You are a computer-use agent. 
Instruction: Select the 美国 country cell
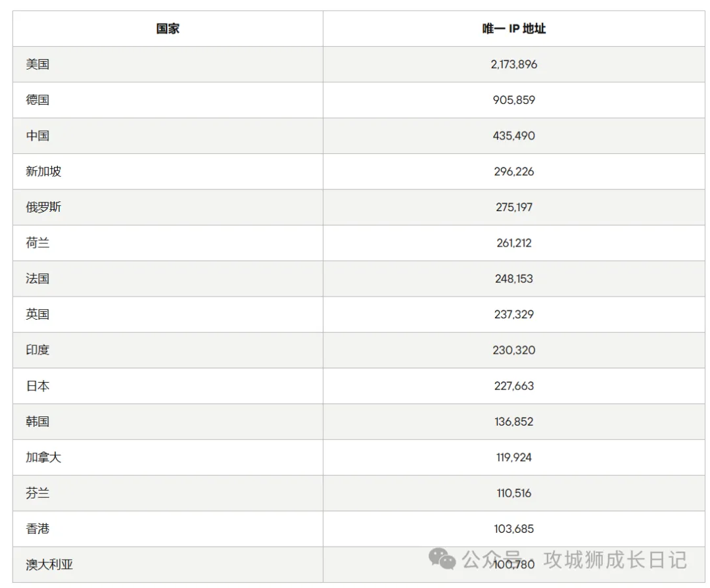(x=37, y=64)
